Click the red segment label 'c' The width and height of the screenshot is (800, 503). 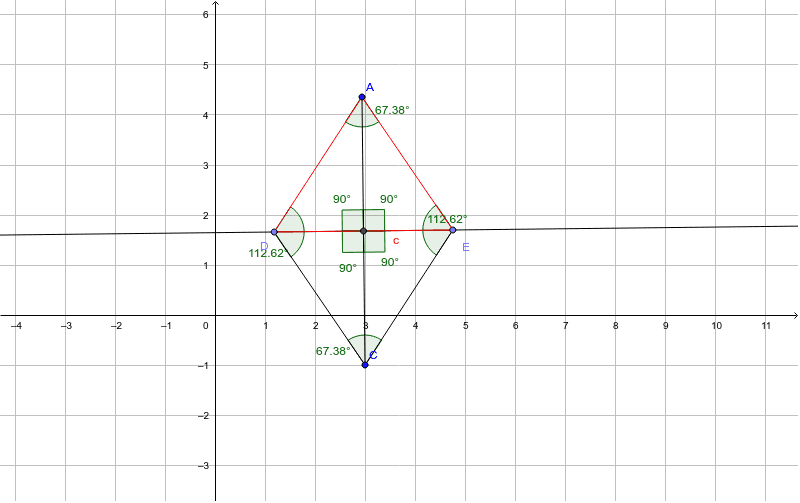coord(396,241)
